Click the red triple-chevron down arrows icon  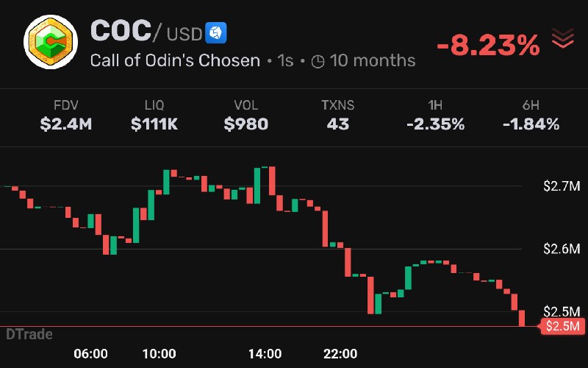(x=562, y=38)
